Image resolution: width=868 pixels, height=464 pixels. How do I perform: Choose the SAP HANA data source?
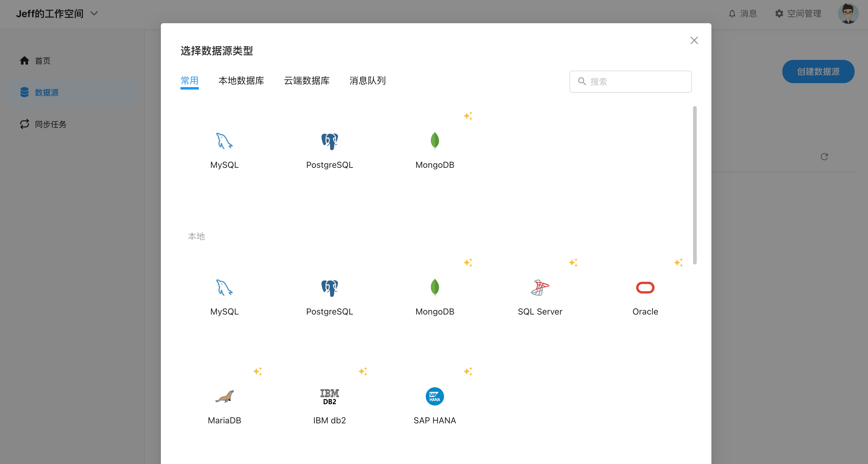(x=435, y=397)
